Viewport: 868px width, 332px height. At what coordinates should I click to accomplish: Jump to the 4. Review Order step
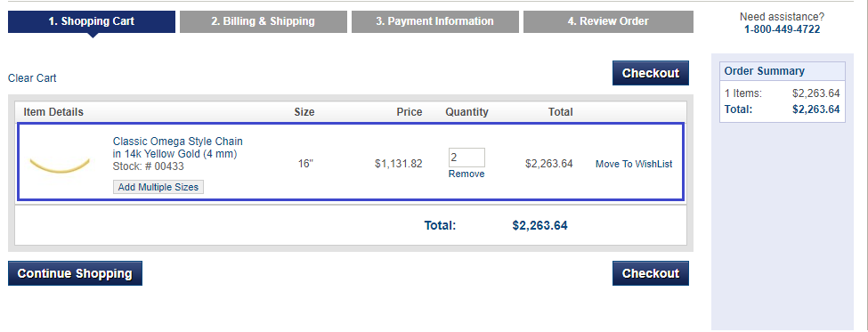click(x=608, y=21)
